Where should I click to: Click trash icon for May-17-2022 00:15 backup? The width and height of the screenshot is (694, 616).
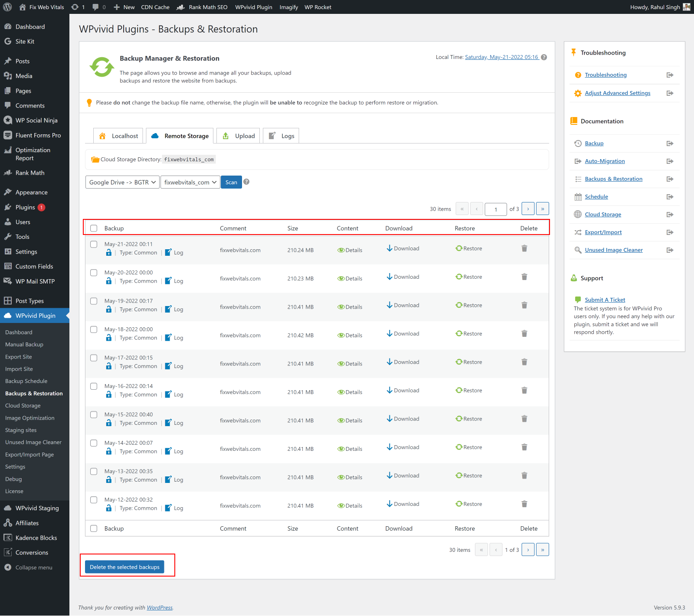[524, 362]
